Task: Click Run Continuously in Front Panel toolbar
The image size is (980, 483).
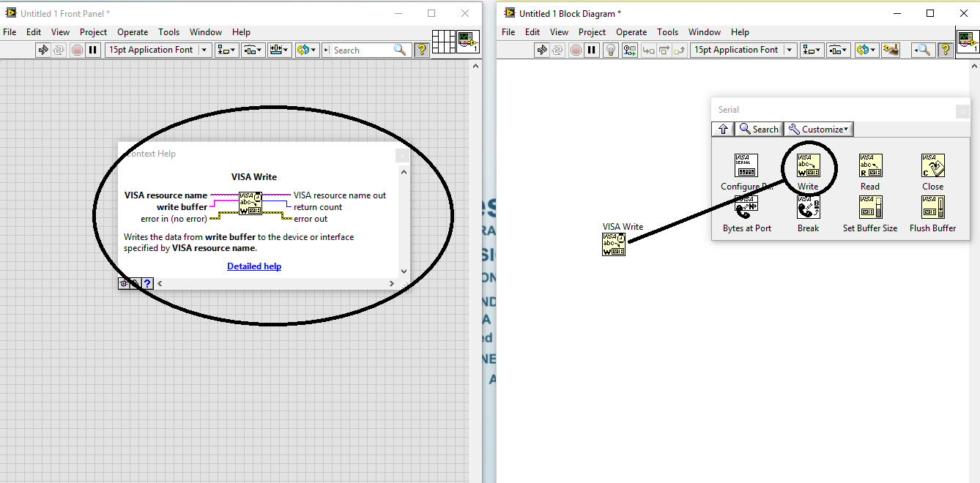Action: [x=59, y=50]
